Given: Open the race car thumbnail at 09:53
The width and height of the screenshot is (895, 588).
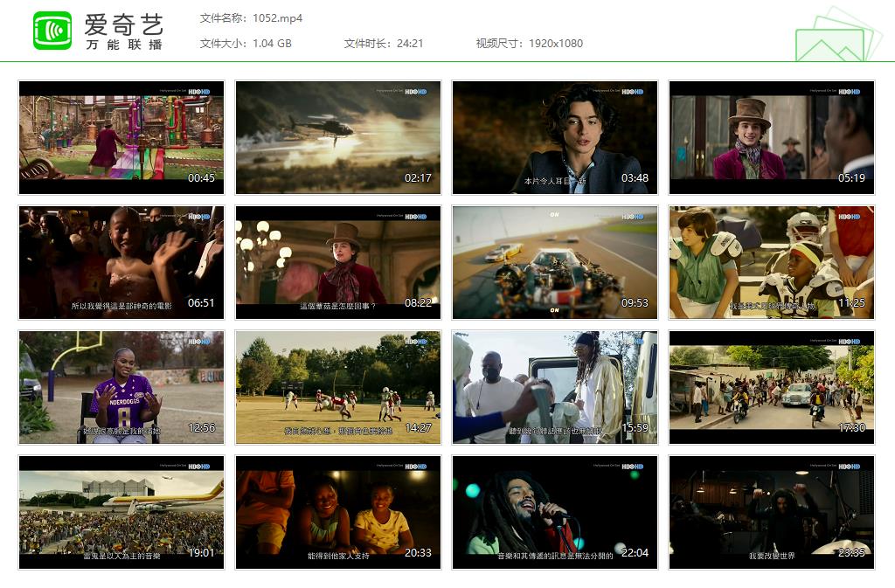Looking at the screenshot, I should pos(554,262).
